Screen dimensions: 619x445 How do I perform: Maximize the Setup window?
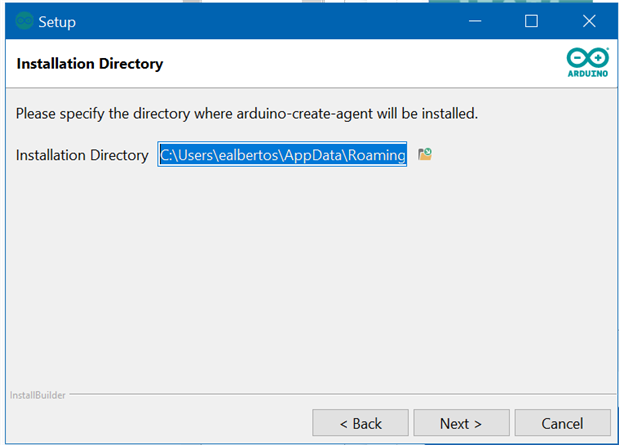[531, 21]
